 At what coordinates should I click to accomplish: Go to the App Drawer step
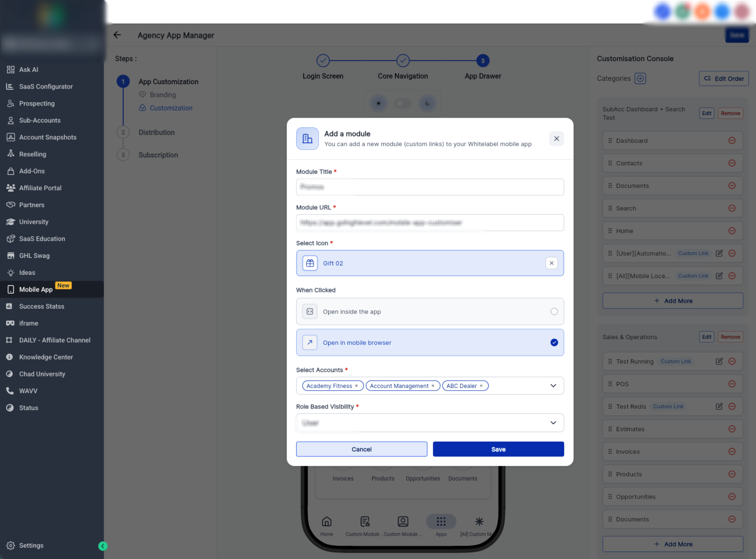pyautogui.click(x=483, y=61)
